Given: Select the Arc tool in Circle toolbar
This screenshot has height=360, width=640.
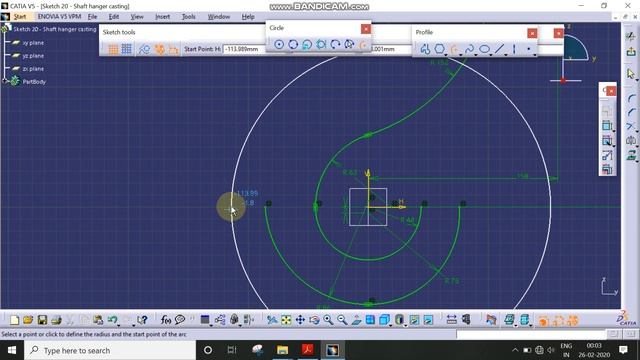Looking at the screenshot, I should click(363, 44).
